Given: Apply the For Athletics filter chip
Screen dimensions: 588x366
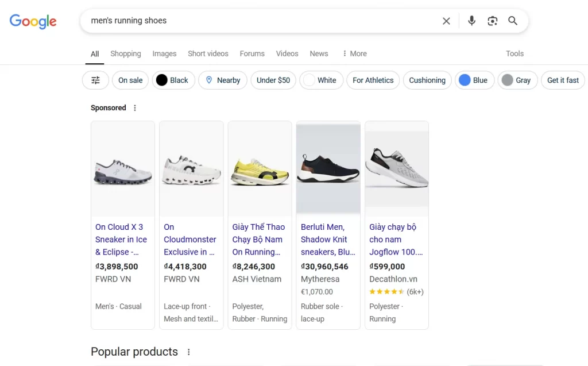Looking at the screenshot, I should tap(373, 80).
